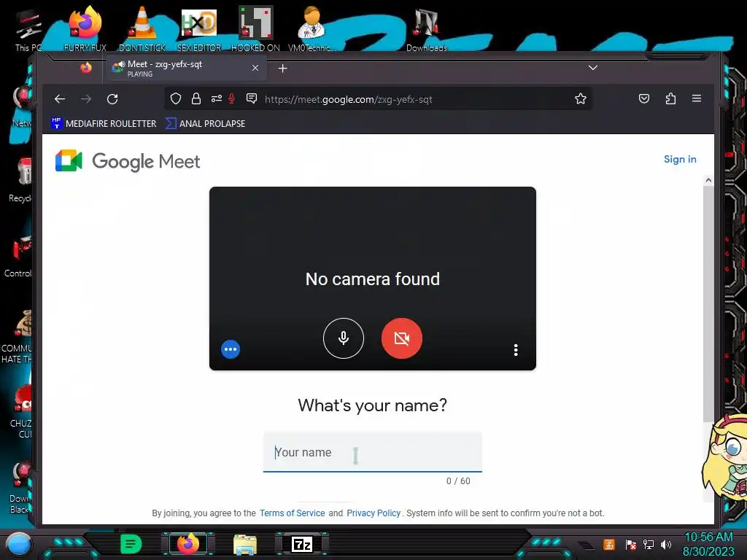Open the VM0Technic desktop icon
The width and height of the screenshot is (747, 560).
pyautogui.click(x=311, y=28)
